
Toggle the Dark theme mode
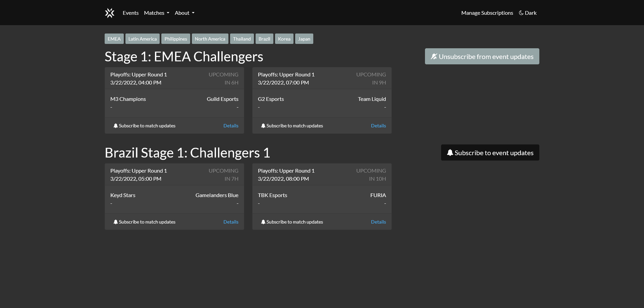click(528, 13)
